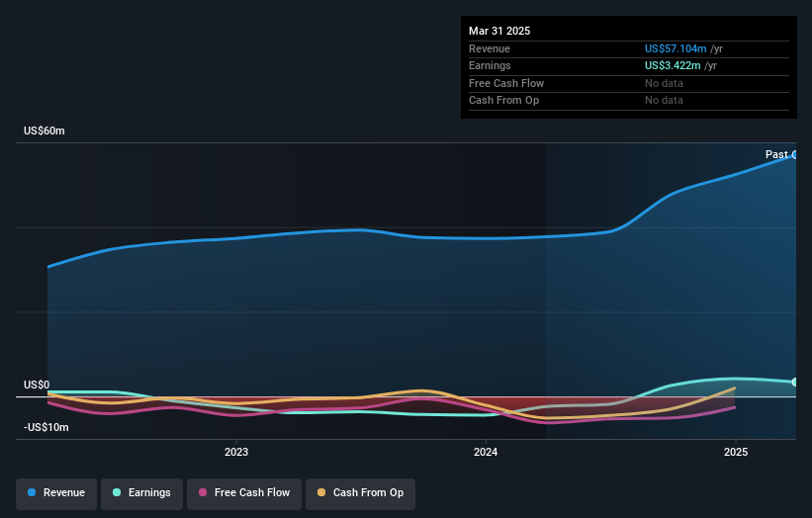Viewport: 812px width, 518px height.
Task: Click the teal Earnings legend dot
Action: point(117,492)
